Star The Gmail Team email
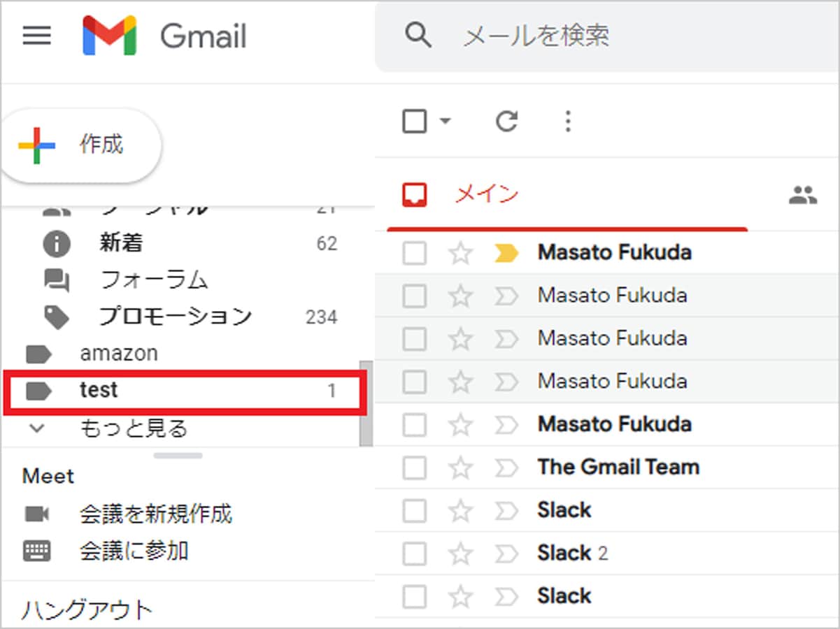 coord(460,467)
